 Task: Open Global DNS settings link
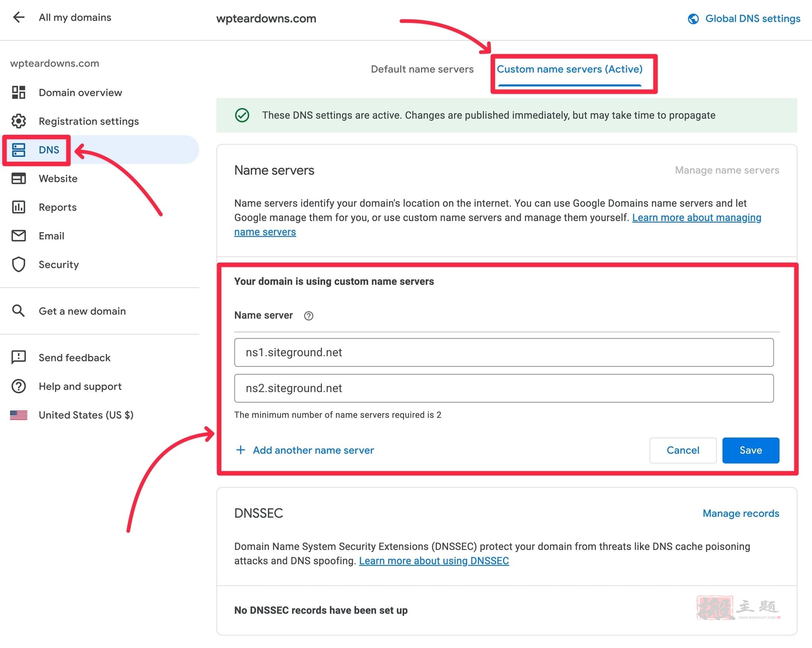[753, 18]
